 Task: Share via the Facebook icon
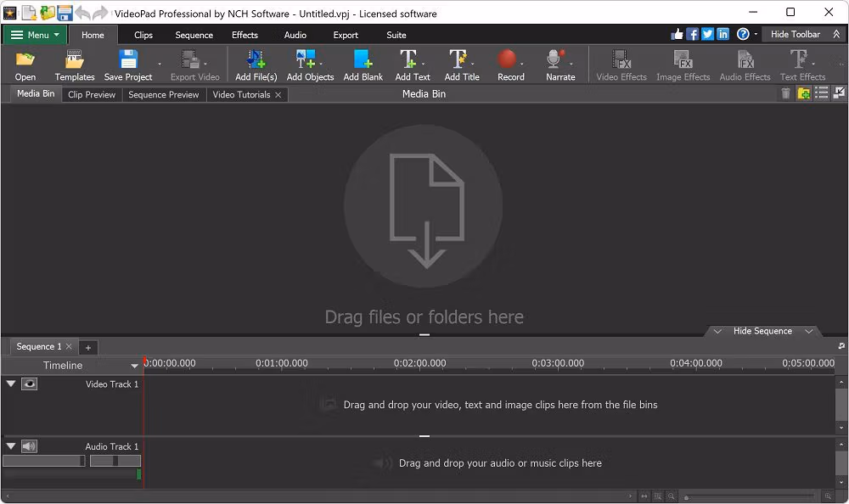coord(692,34)
